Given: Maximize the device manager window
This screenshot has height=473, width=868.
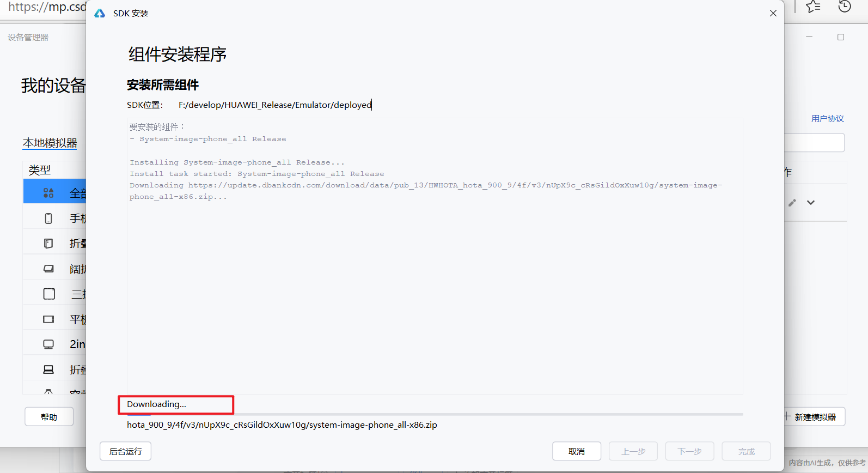Looking at the screenshot, I should click(841, 37).
